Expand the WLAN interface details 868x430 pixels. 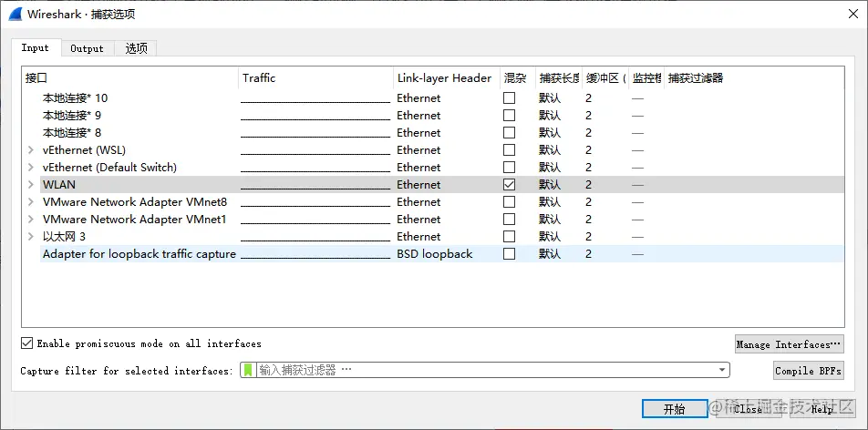click(x=31, y=184)
